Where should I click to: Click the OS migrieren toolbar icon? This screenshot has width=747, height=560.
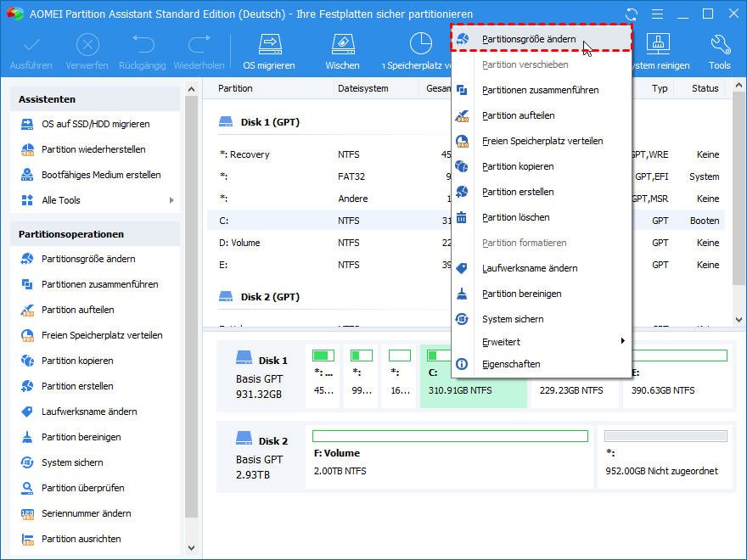pyautogui.click(x=270, y=45)
